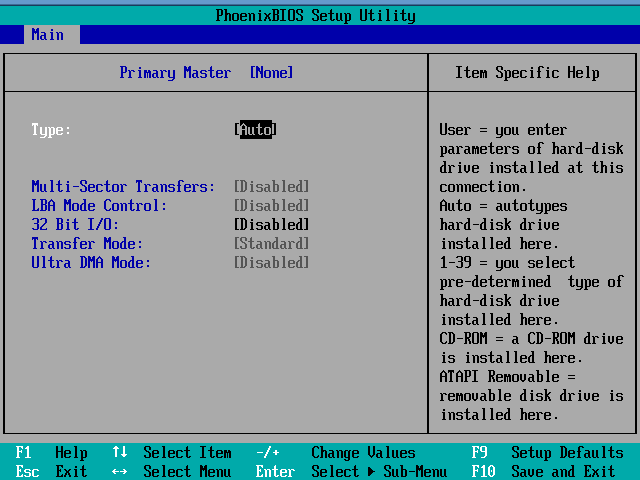Click the 'User = you enter' help line
Viewport: 640px width, 480px height.
pyautogui.click(x=503, y=130)
